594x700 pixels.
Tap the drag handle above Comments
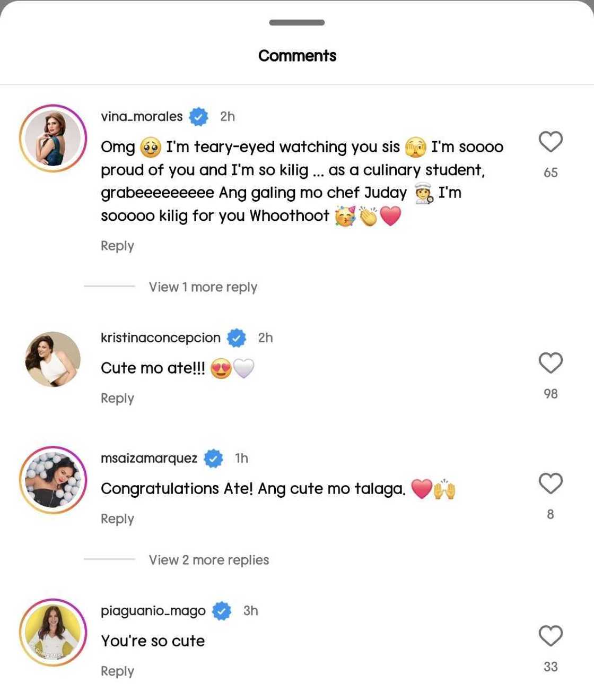coord(296,22)
